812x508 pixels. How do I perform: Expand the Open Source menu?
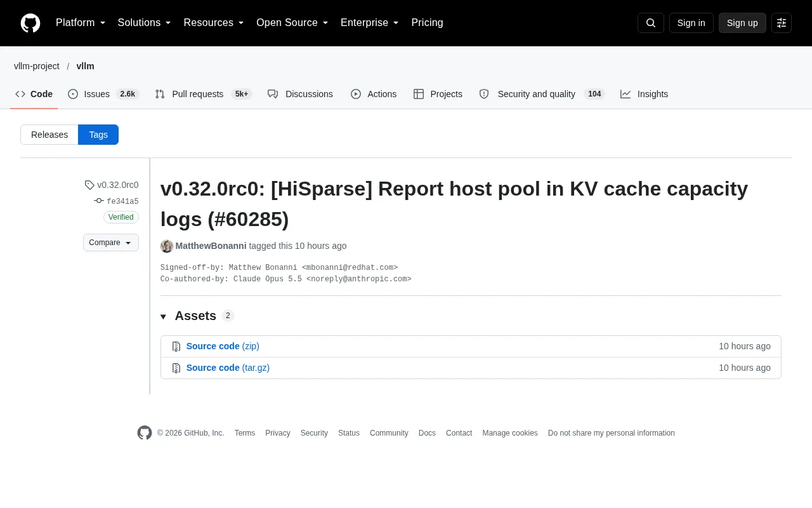pyautogui.click(x=292, y=23)
